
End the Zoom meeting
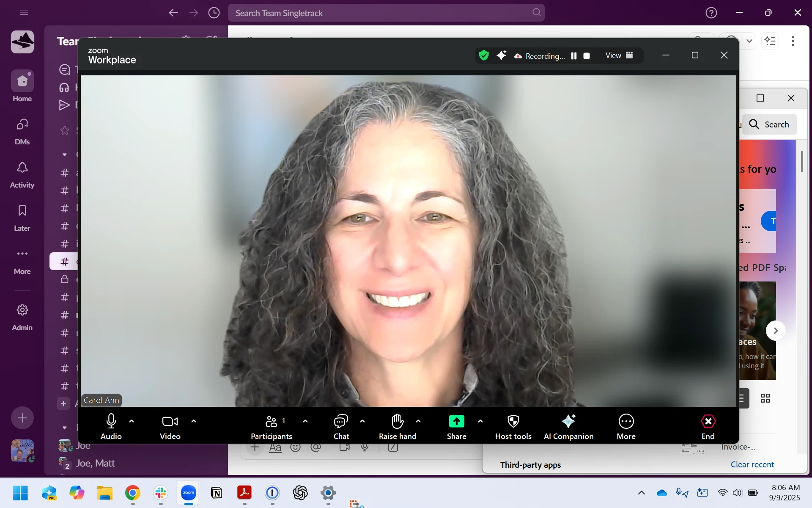pos(708,426)
